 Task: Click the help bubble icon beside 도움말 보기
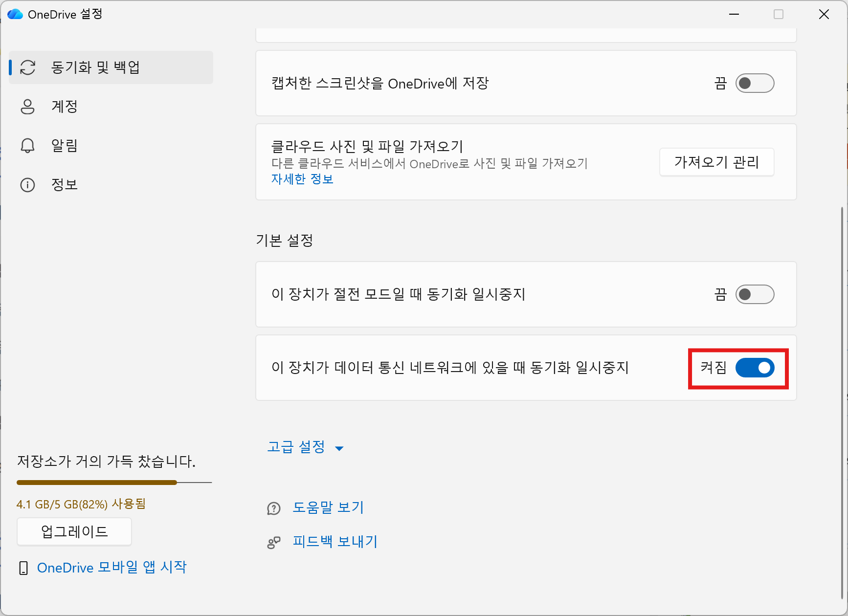274,508
